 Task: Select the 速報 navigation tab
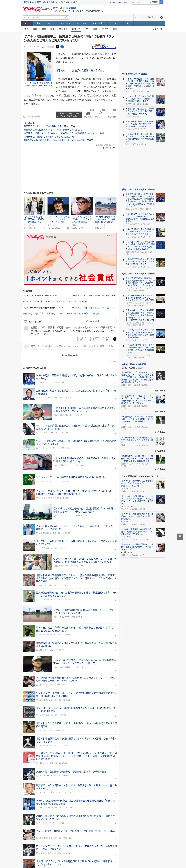click(x=38, y=24)
